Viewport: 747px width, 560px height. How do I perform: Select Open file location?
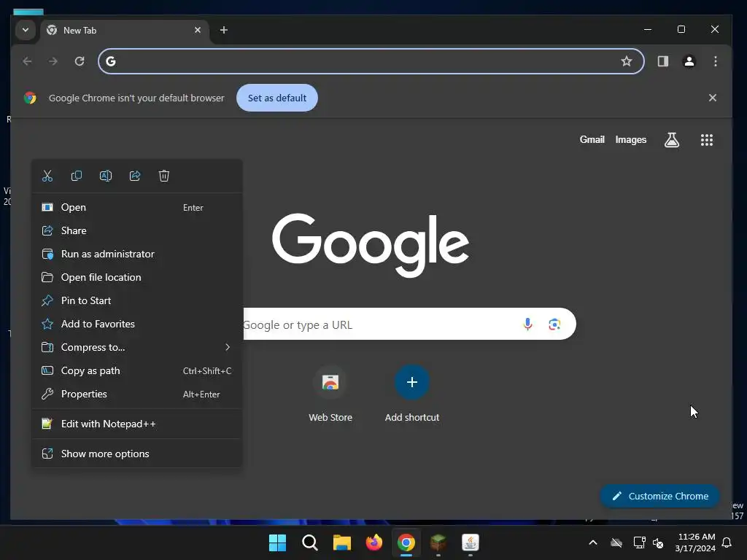136,278
